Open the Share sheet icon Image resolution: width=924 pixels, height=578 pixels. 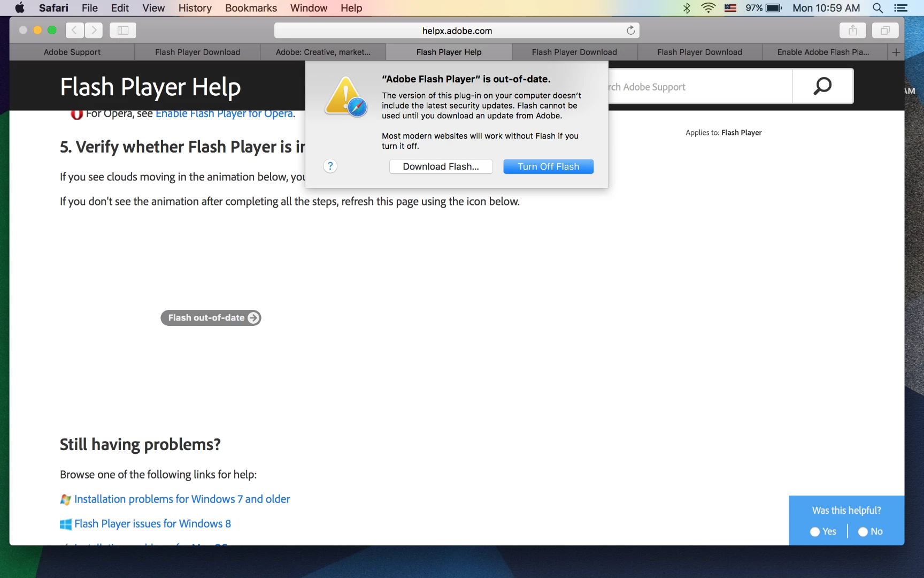click(x=853, y=31)
